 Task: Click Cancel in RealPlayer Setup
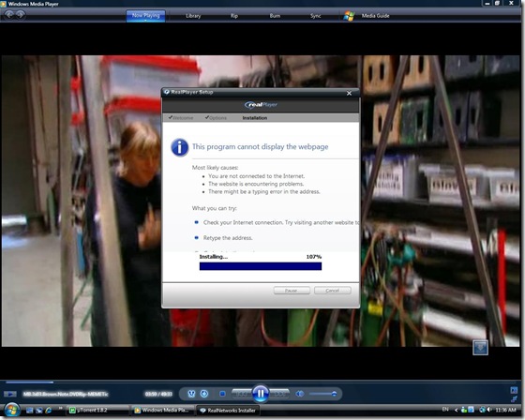pyautogui.click(x=333, y=291)
